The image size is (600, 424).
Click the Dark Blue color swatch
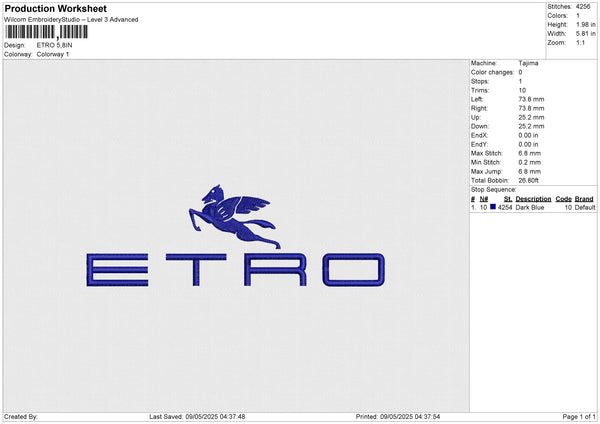(x=493, y=207)
